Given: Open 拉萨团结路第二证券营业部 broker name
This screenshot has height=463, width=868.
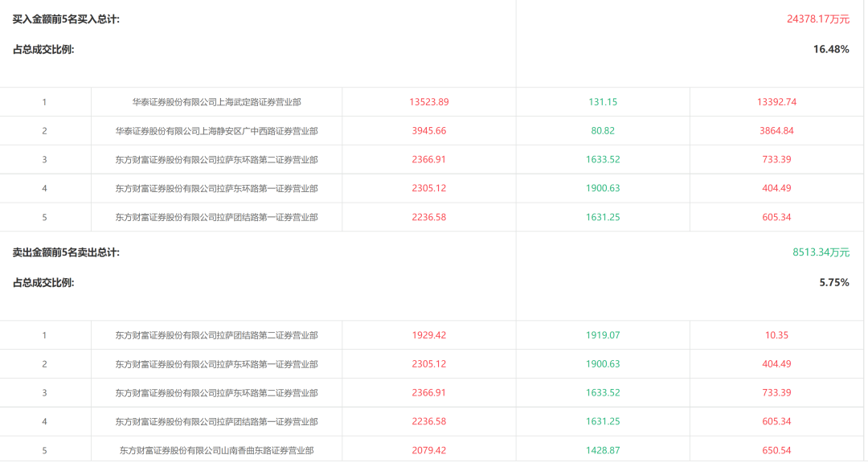Looking at the screenshot, I should click(x=216, y=335).
